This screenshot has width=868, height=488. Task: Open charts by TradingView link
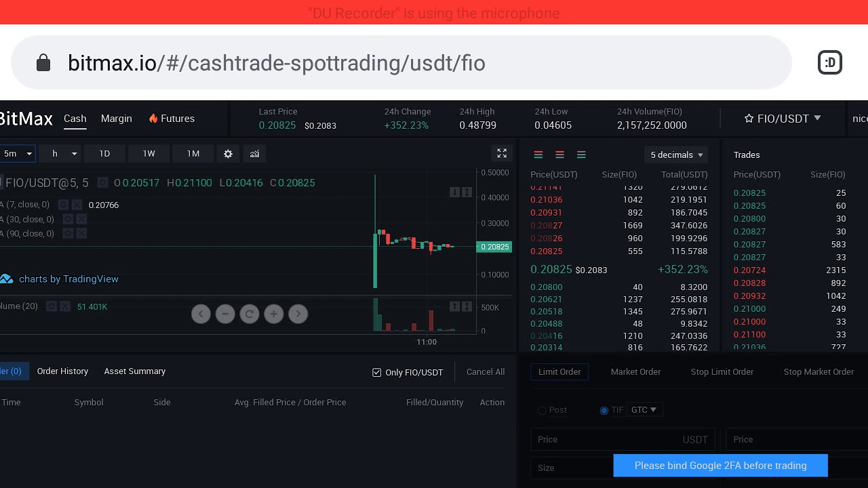[x=60, y=279]
